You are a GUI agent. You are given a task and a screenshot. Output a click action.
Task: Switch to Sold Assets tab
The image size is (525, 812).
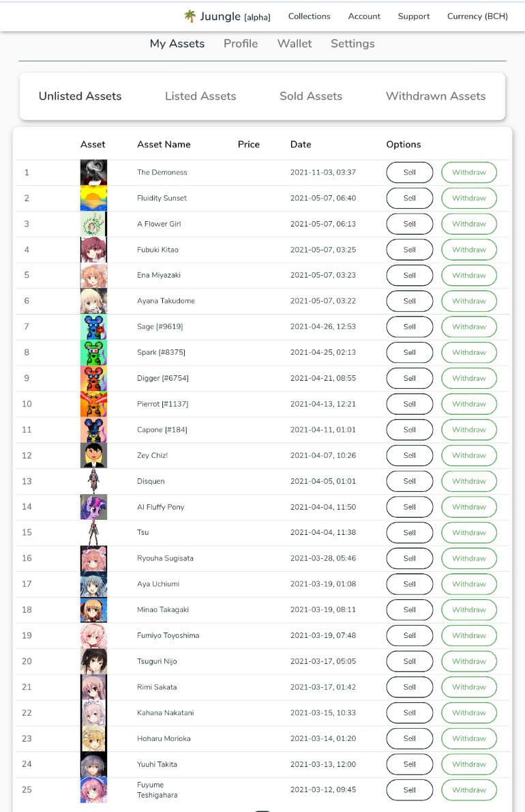311,96
